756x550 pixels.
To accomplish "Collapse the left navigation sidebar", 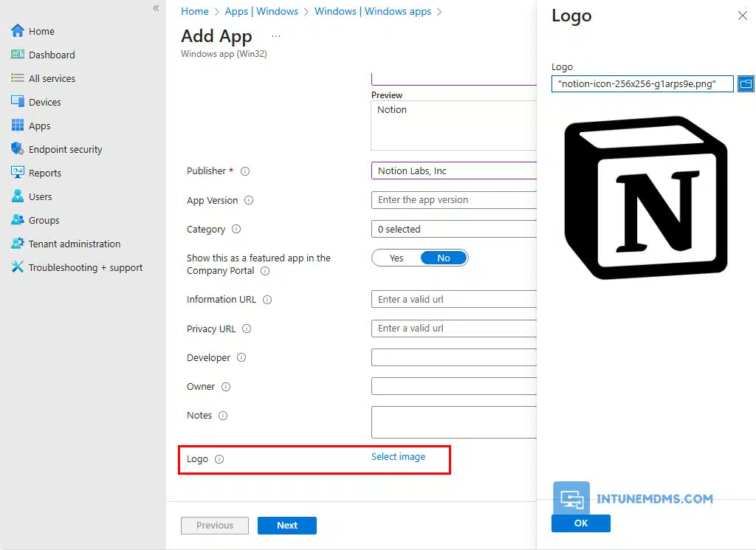I will tap(156, 8).
